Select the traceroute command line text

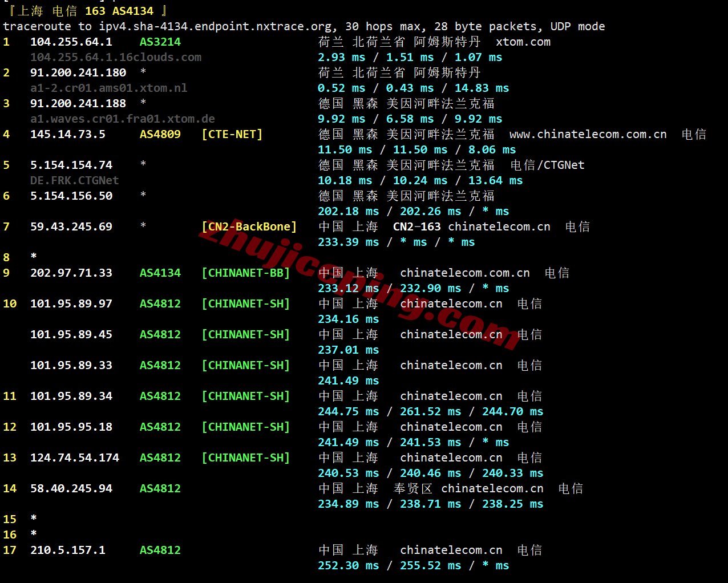coord(304,27)
